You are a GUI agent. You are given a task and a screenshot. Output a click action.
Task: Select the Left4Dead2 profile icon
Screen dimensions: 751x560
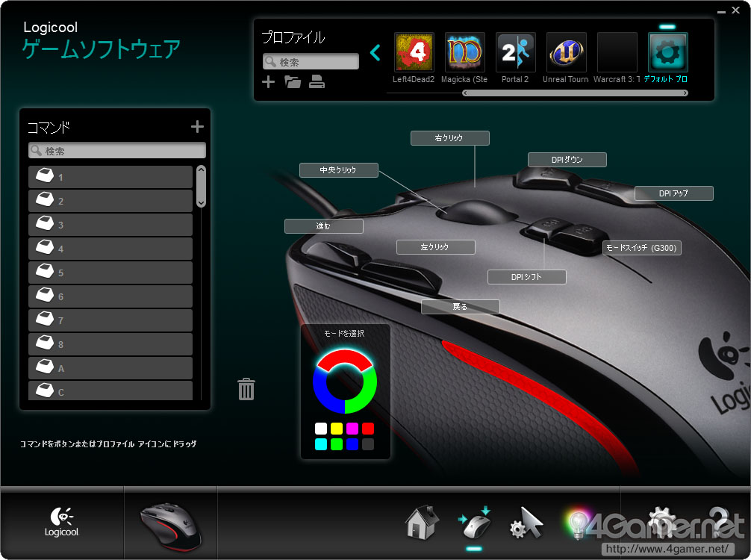click(414, 52)
